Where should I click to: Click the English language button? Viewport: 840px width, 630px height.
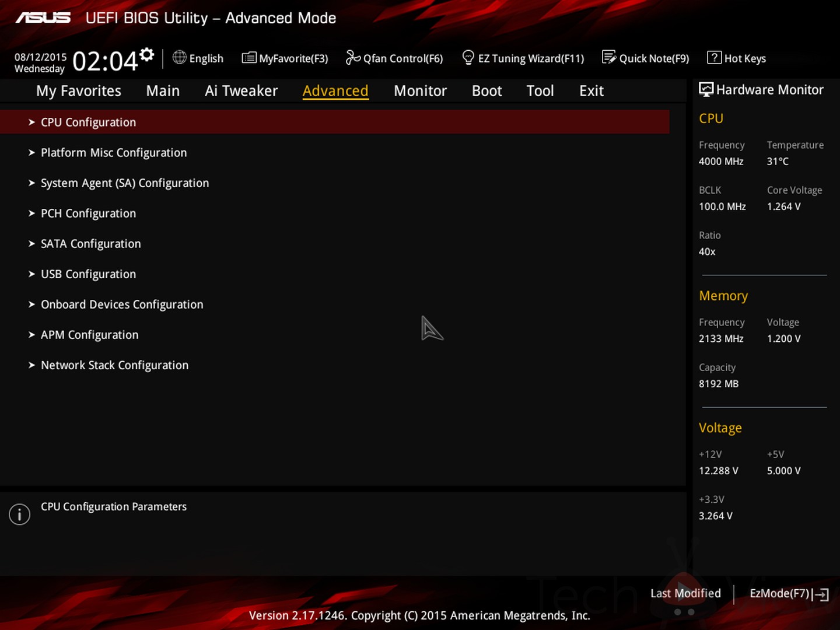point(206,58)
